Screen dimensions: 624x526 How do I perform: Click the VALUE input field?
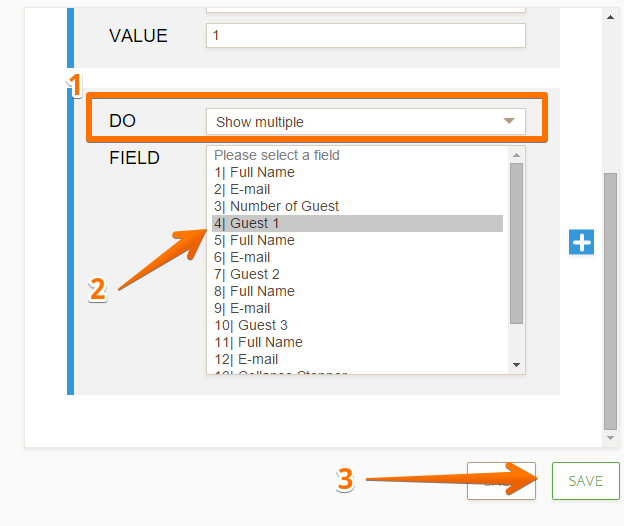click(365, 36)
